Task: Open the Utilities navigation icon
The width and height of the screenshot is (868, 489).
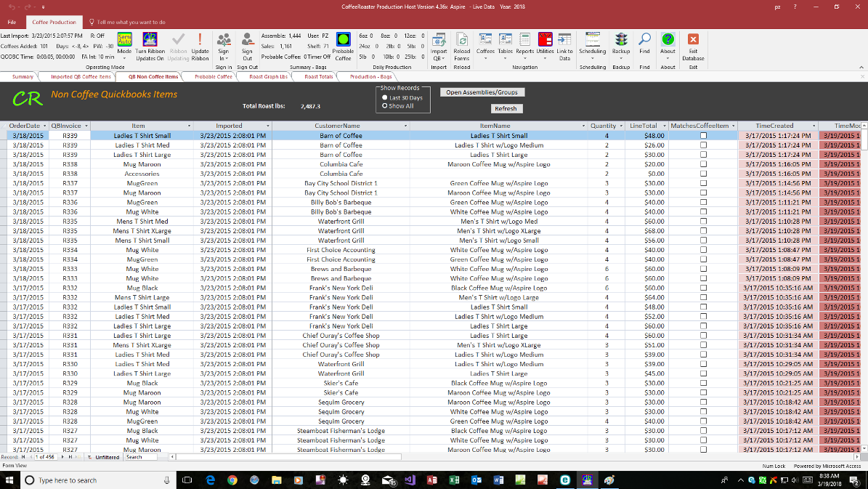Action: pyautogui.click(x=545, y=40)
